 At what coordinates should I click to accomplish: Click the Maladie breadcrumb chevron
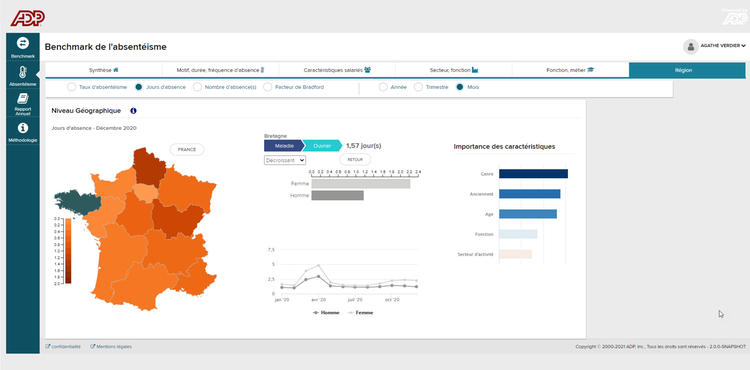pyautogui.click(x=284, y=145)
